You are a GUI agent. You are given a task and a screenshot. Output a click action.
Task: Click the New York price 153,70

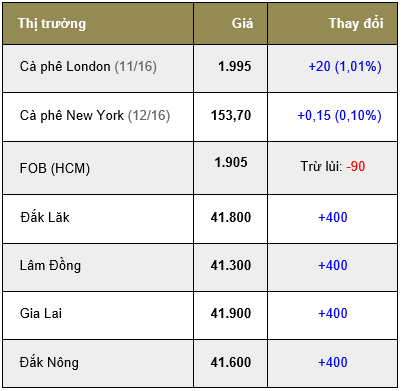pos(231,116)
